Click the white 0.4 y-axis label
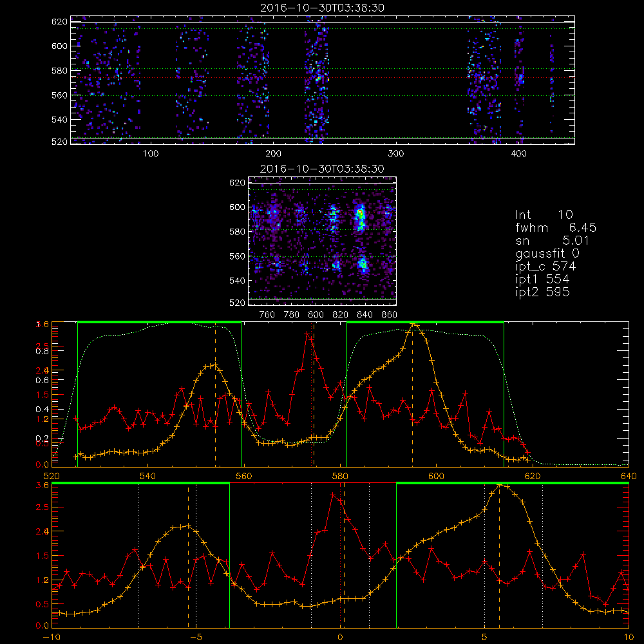This screenshot has height=644, width=644. coord(43,410)
